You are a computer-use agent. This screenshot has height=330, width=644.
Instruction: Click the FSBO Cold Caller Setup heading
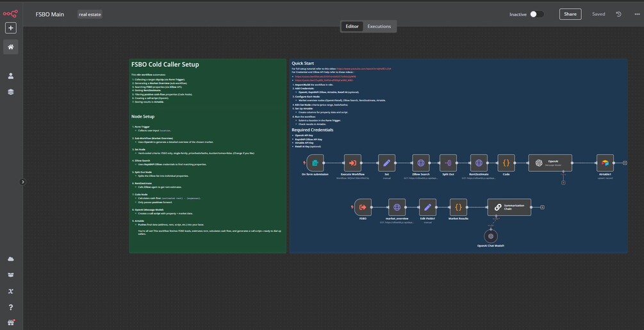(x=165, y=65)
